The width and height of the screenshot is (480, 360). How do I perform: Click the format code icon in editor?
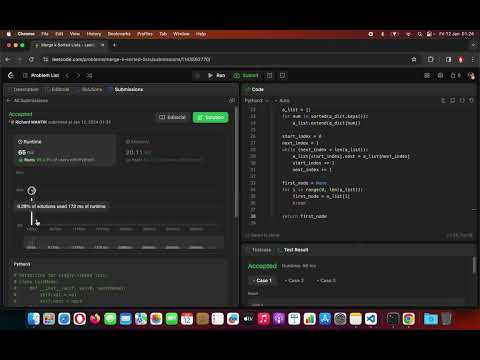coord(444,100)
